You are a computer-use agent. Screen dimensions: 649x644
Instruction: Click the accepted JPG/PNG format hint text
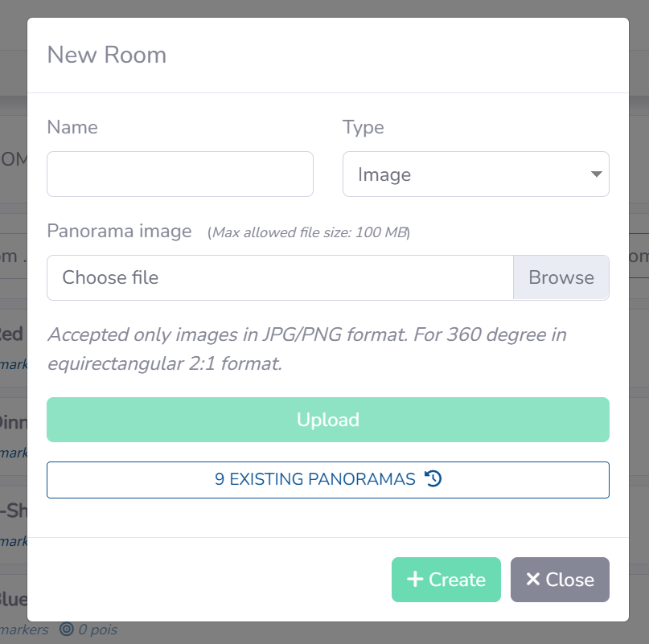click(x=307, y=348)
